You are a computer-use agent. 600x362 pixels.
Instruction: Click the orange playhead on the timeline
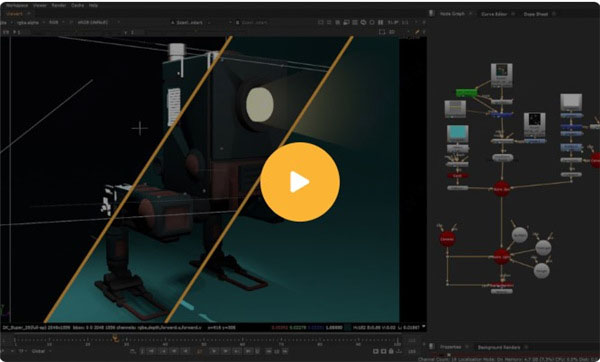coord(115,338)
